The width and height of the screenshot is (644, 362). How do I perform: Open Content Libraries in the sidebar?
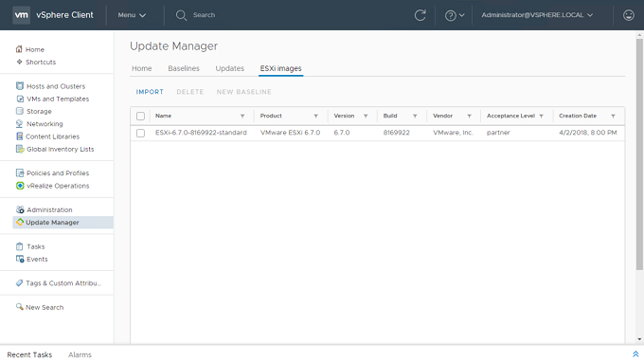(53, 136)
